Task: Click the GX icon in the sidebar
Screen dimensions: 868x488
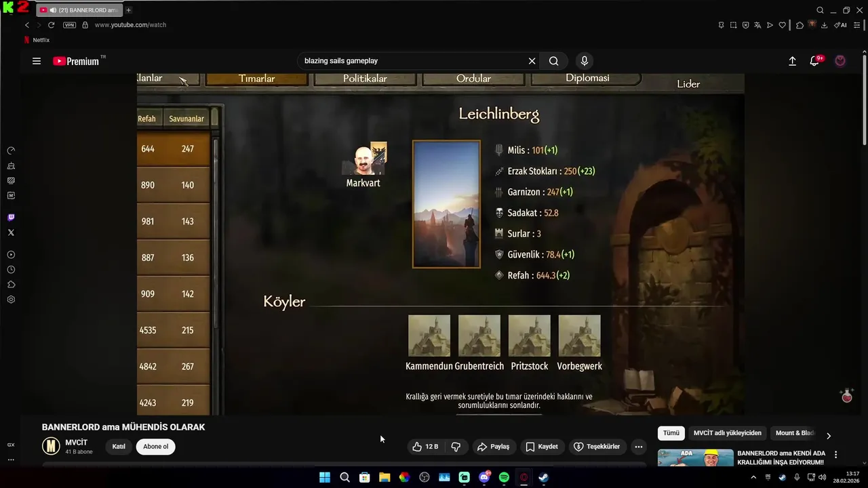Action: (x=11, y=445)
